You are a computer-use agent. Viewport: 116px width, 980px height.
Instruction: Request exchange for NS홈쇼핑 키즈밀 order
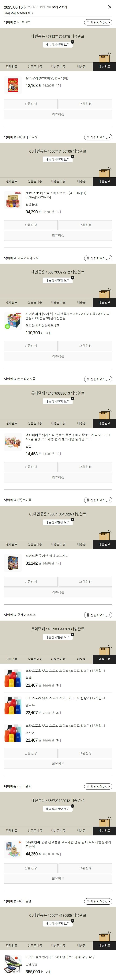[85, 225]
